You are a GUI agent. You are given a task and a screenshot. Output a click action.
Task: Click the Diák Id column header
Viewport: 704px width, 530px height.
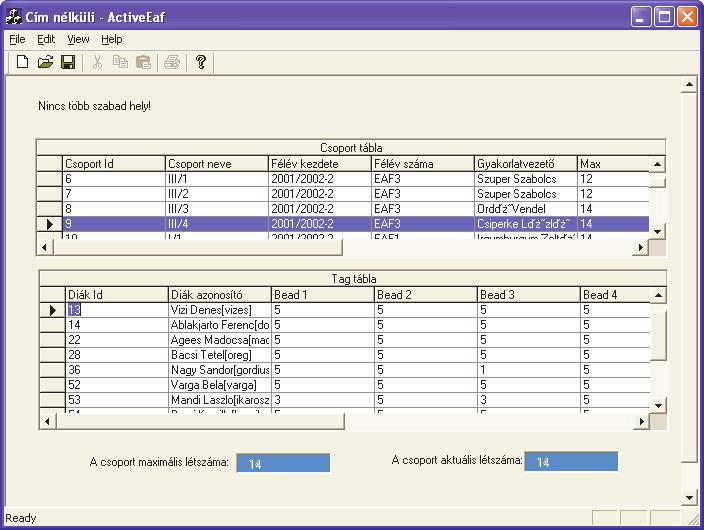(x=117, y=295)
